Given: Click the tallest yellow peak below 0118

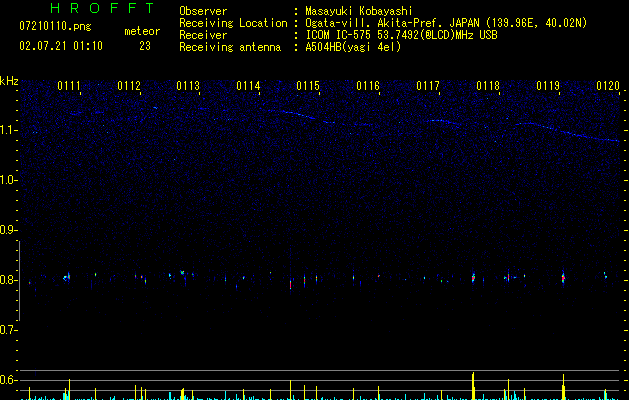Looking at the screenshot, I should [473, 386].
